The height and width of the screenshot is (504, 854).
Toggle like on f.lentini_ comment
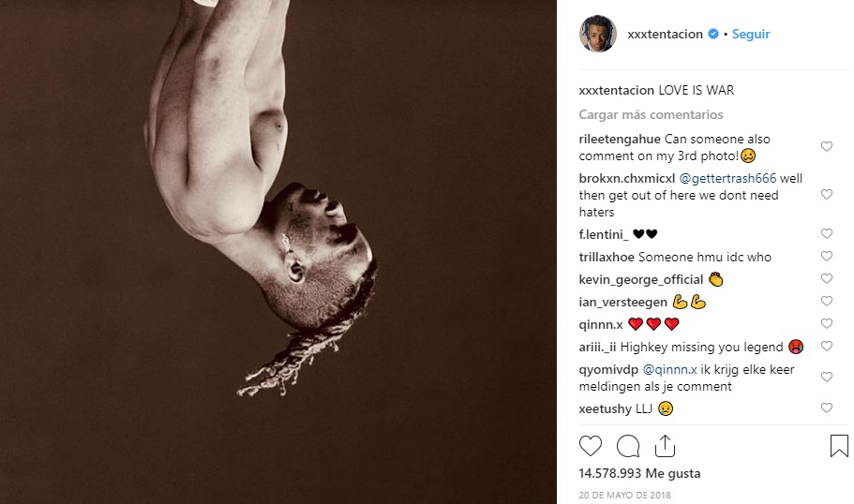pos(827,234)
